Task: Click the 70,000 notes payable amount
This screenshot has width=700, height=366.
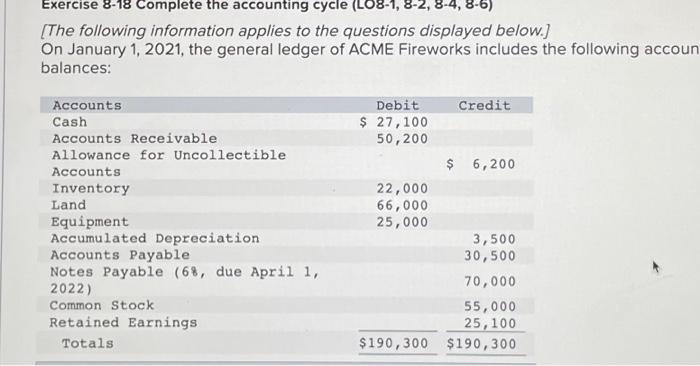Action: coord(490,282)
